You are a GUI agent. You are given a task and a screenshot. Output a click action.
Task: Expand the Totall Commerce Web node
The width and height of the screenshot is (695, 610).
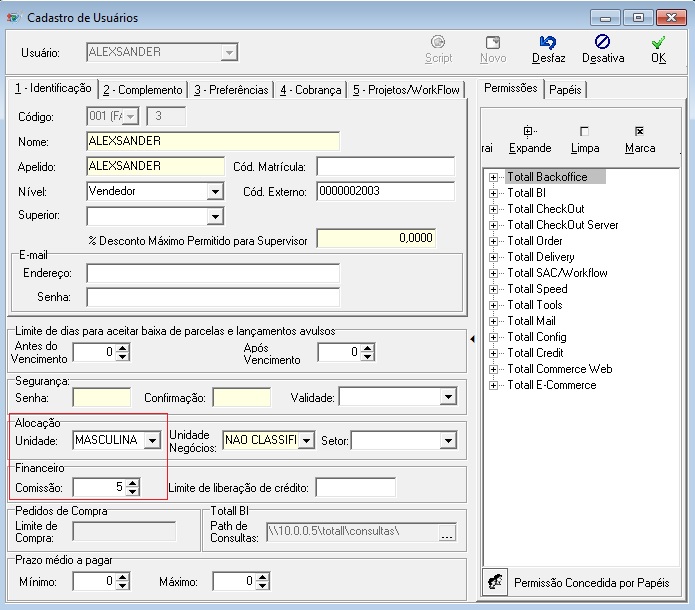[x=493, y=369]
